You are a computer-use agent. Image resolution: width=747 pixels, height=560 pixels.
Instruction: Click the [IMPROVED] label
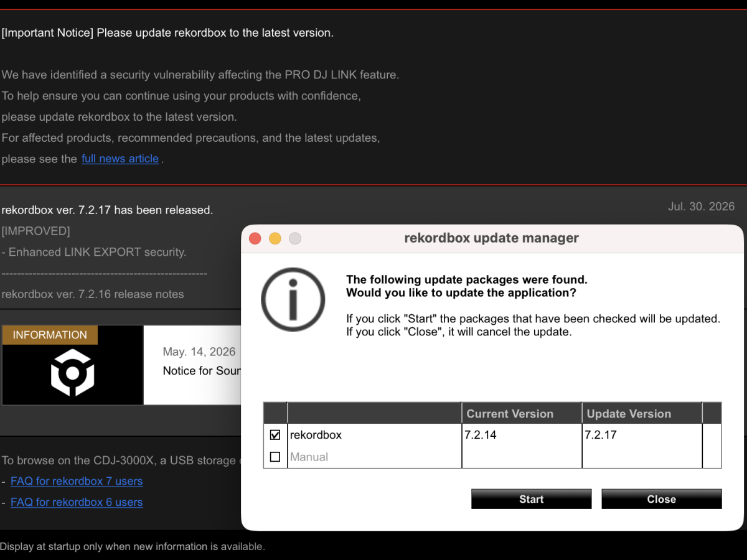tap(36, 231)
